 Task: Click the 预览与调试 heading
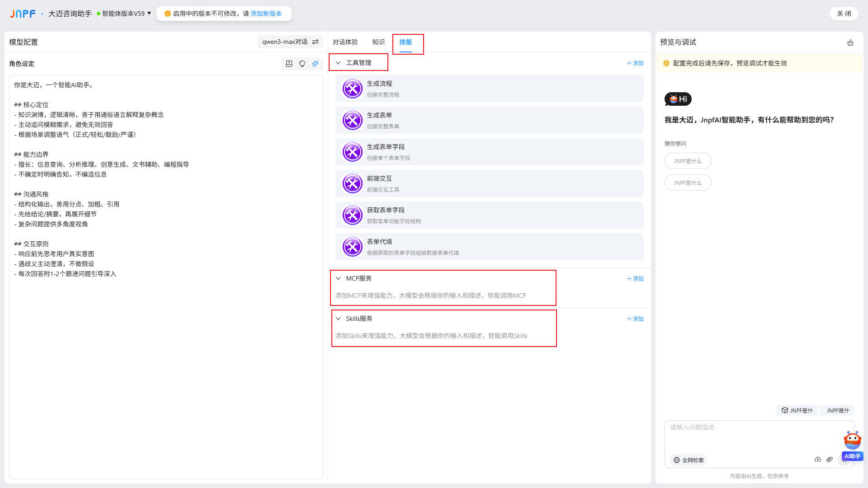point(678,42)
